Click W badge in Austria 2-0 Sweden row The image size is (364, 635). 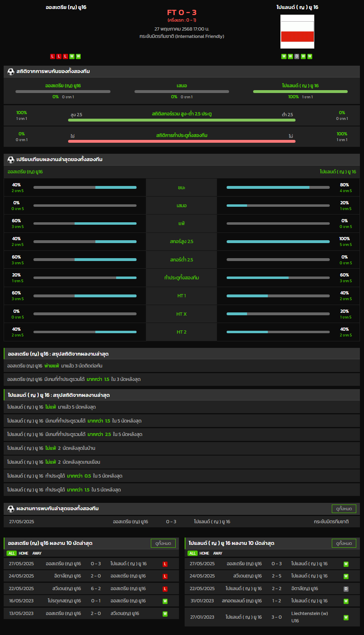[165, 613]
